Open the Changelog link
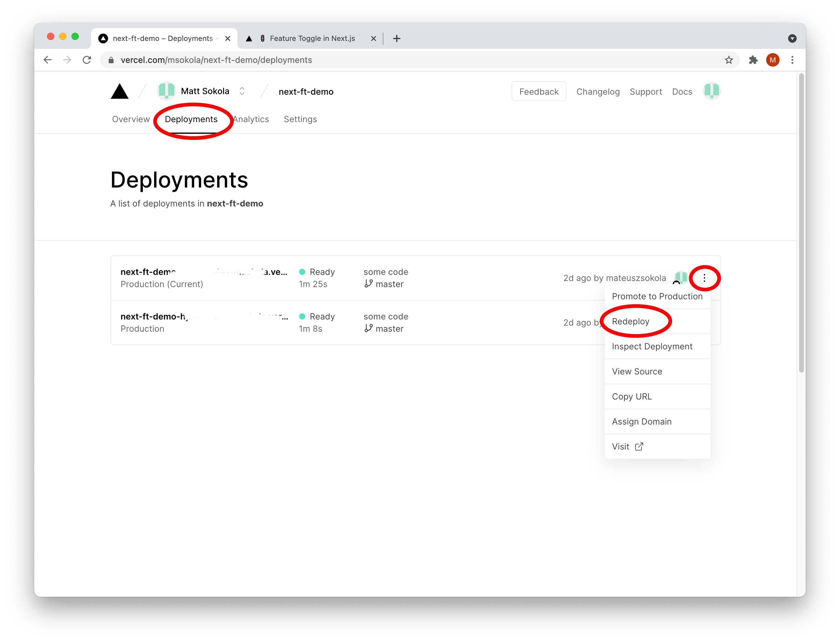The height and width of the screenshot is (642, 840). pyautogui.click(x=598, y=92)
